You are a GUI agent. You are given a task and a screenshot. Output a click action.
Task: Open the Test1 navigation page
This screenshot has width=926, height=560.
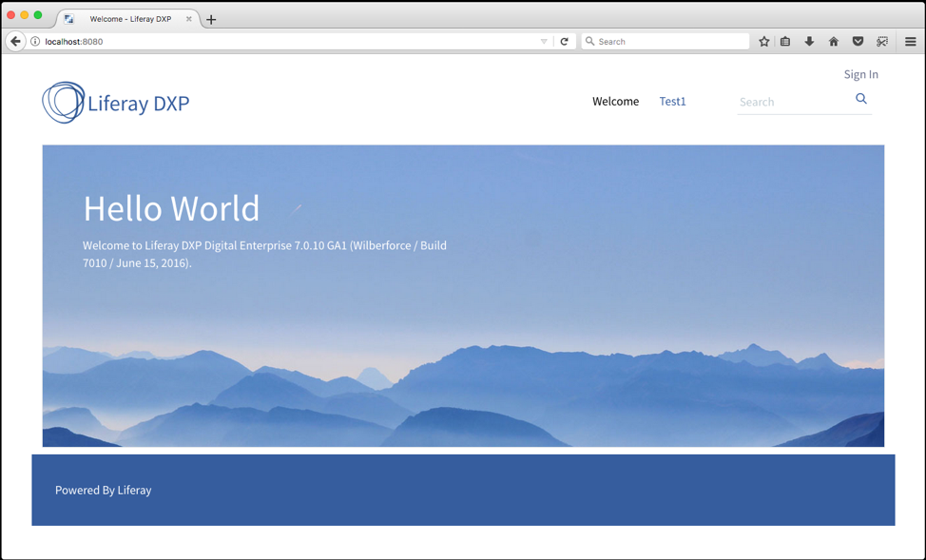(673, 102)
